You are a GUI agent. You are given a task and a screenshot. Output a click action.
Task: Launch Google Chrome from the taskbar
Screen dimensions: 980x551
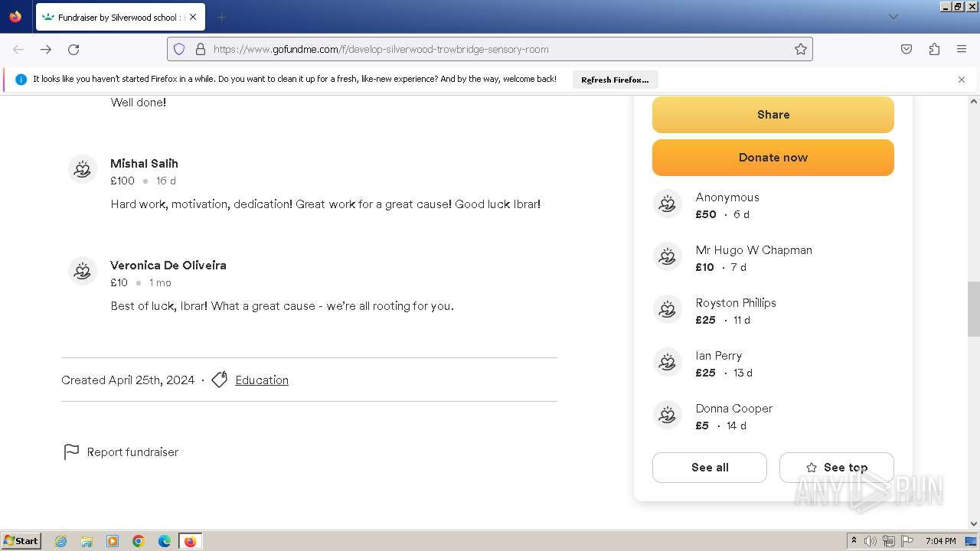(139, 541)
